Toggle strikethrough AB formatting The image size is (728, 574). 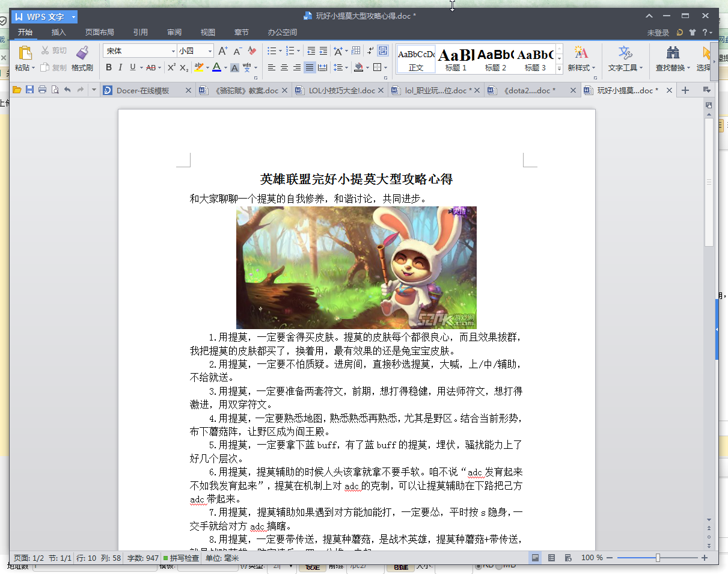150,68
